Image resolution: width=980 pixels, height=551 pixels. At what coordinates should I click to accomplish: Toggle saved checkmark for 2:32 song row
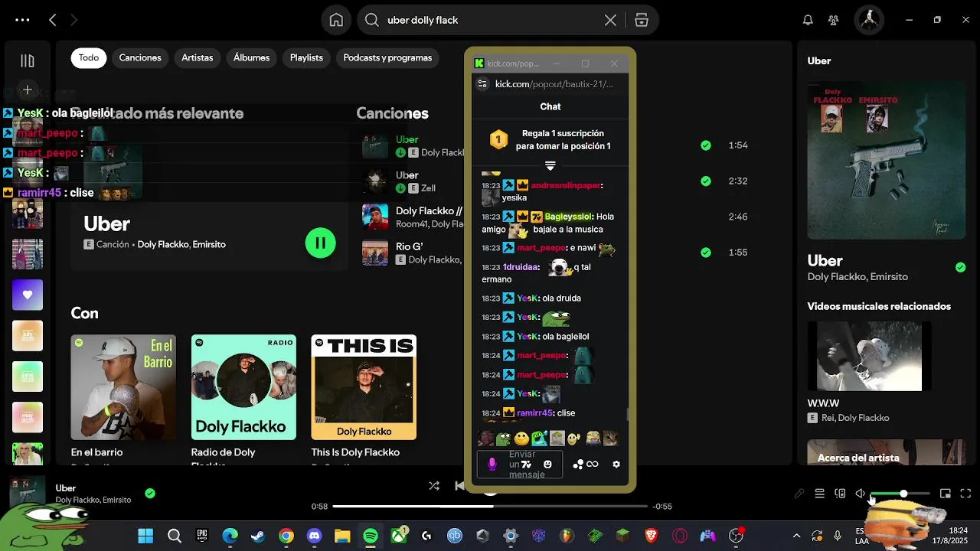tap(706, 181)
